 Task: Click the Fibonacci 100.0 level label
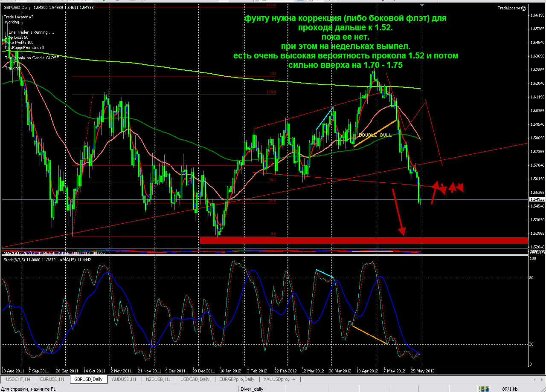tap(271, 92)
